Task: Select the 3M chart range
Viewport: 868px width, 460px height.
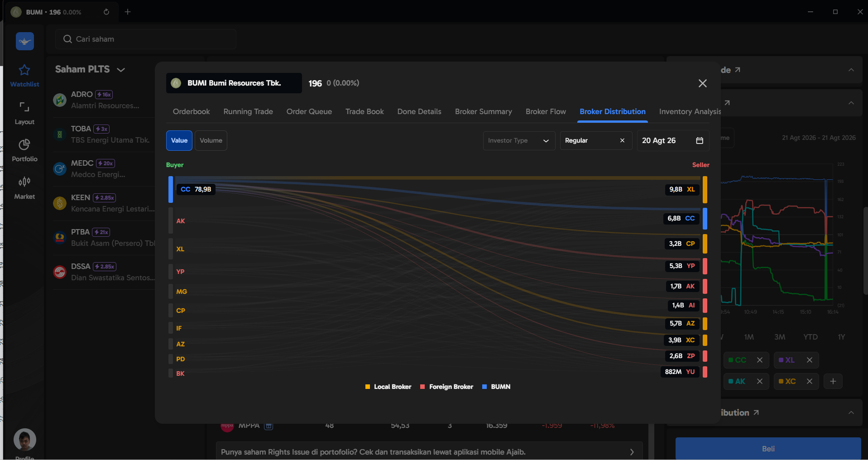Action: pyautogui.click(x=780, y=337)
